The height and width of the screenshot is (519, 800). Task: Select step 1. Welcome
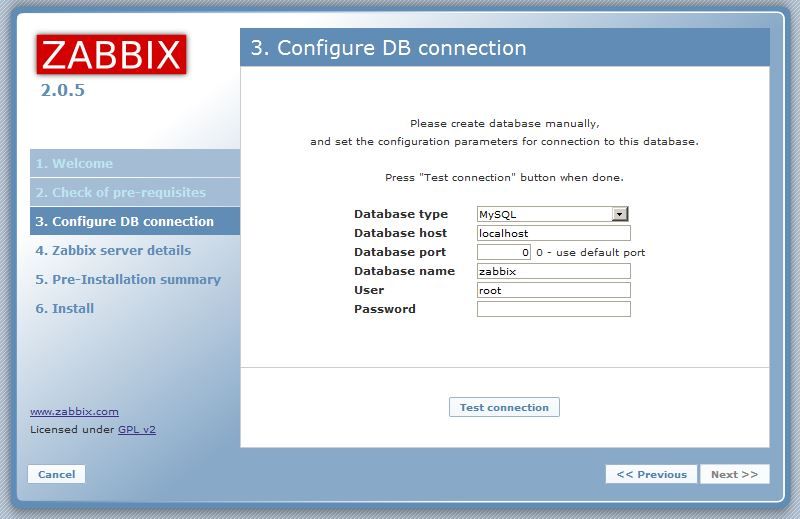click(x=135, y=163)
